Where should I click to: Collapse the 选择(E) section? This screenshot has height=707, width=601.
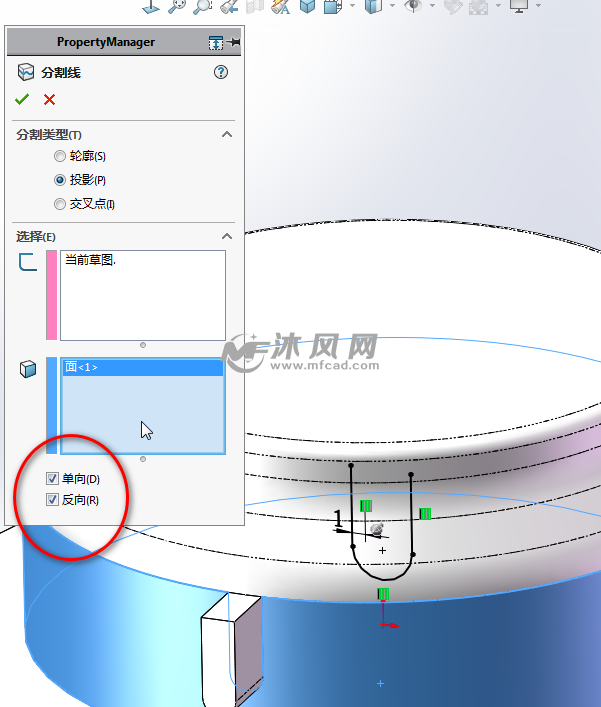pos(227,236)
